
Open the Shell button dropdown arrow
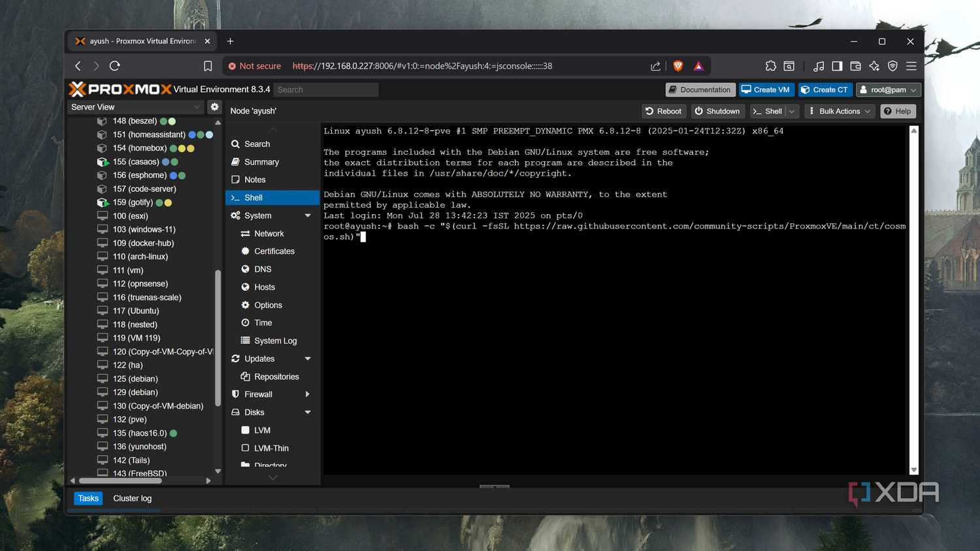click(792, 111)
